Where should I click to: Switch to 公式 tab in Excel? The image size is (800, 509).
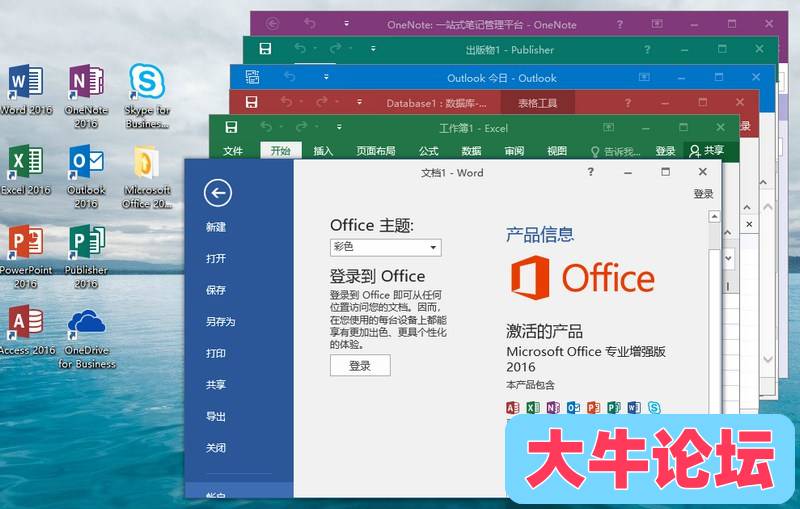point(429,151)
